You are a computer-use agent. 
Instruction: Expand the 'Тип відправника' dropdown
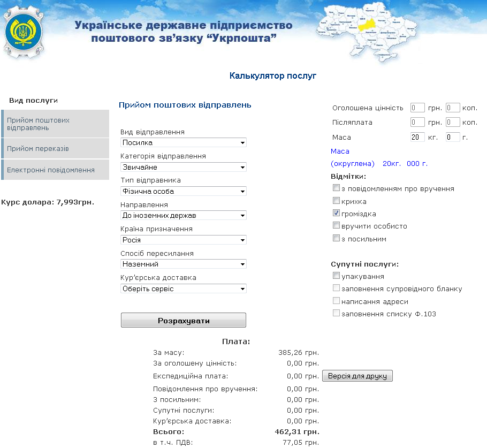[x=183, y=191]
